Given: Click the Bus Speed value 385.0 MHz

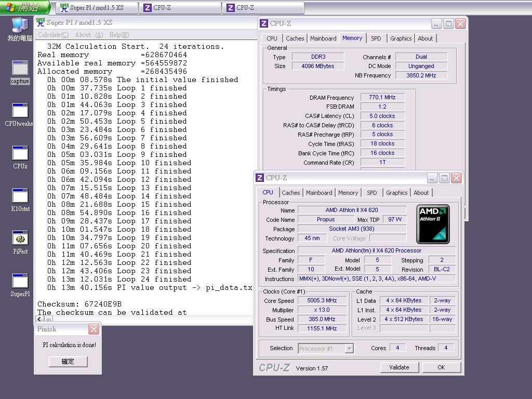Looking at the screenshot, I should [322, 320].
